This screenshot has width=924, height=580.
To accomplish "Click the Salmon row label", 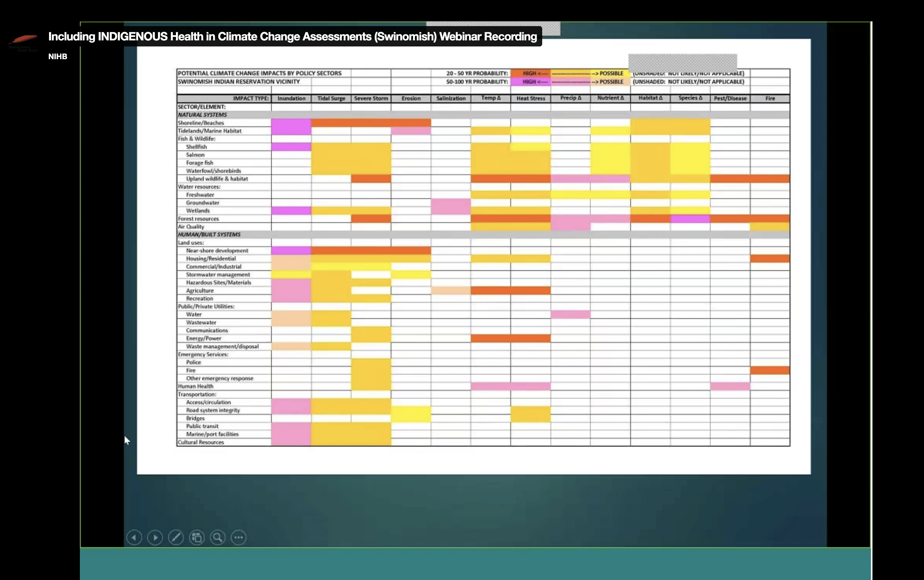I will (x=195, y=155).
